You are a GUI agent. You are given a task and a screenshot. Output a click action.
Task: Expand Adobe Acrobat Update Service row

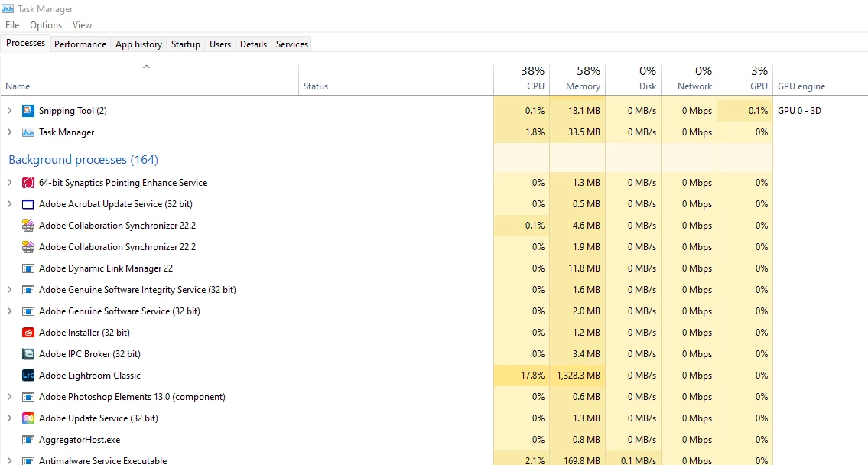point(9,204)
